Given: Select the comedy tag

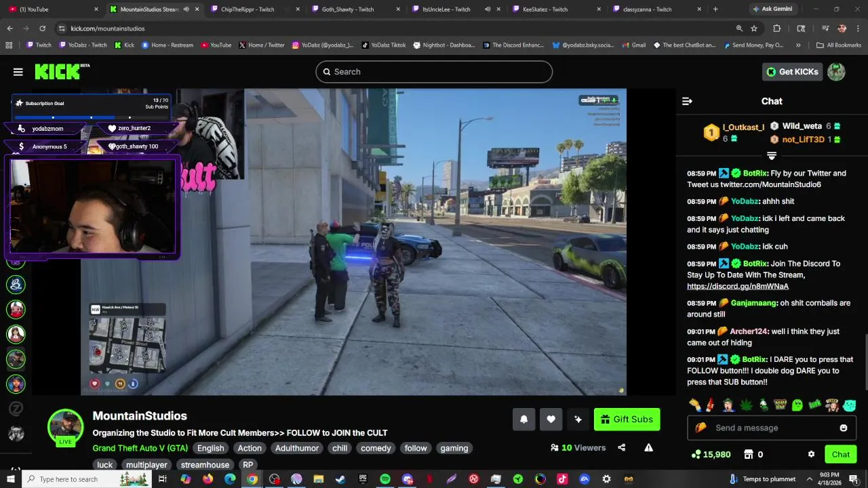Looking at the screenshot, I should click(376, 448).
